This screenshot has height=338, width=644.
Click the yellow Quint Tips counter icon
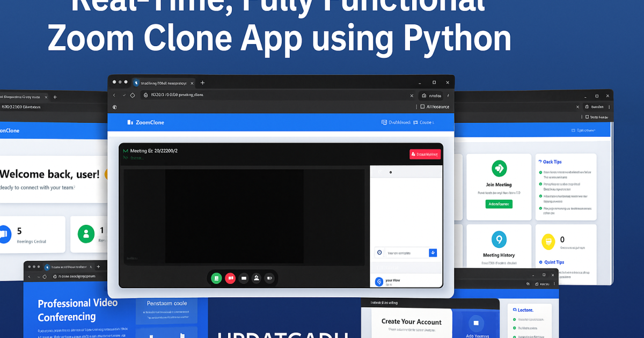(x=548, y=242)
